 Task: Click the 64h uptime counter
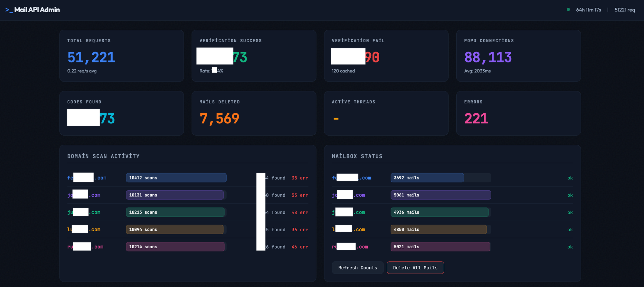coord(588,10)
